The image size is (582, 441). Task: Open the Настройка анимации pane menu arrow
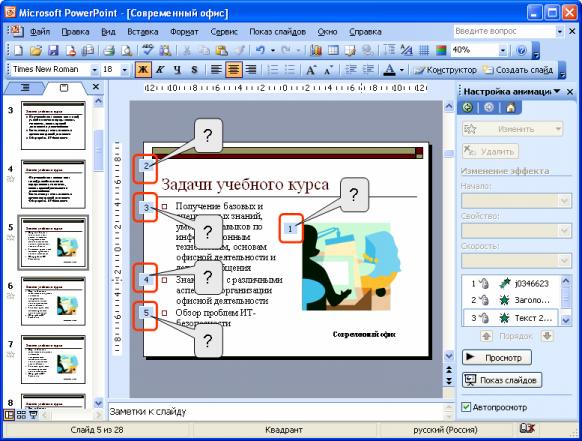click(557, 91)
